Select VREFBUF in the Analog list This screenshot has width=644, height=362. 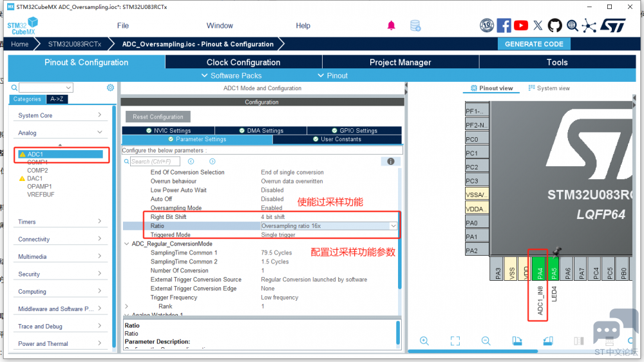41,195
